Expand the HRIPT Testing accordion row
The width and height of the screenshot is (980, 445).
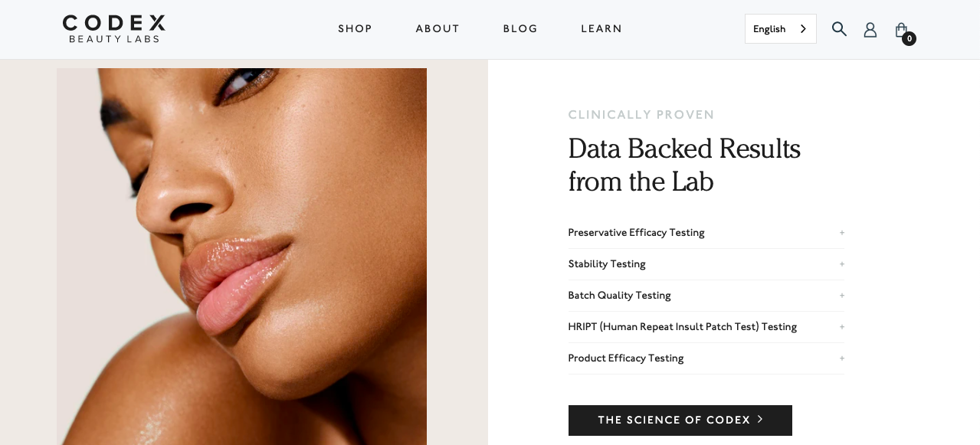pyautogui.click(x=706, y=327)
